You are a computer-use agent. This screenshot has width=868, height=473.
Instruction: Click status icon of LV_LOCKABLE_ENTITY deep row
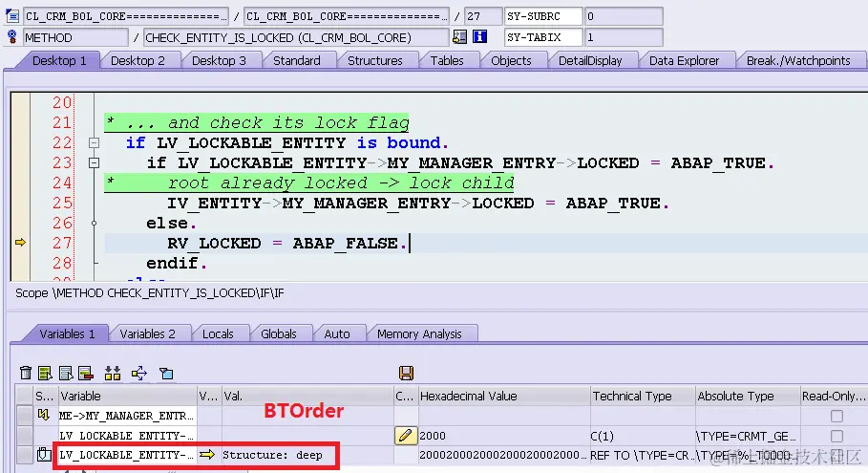[x=44, y=455]
